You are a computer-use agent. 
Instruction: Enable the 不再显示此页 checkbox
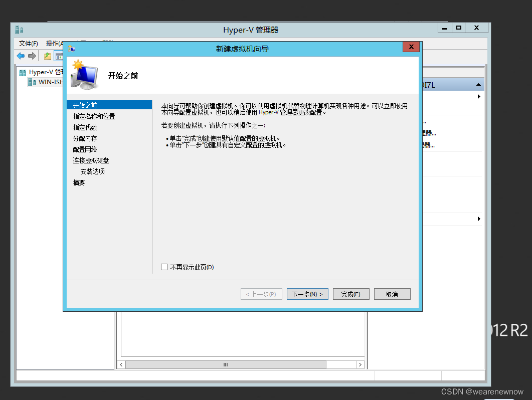click(x=164, y=267)
